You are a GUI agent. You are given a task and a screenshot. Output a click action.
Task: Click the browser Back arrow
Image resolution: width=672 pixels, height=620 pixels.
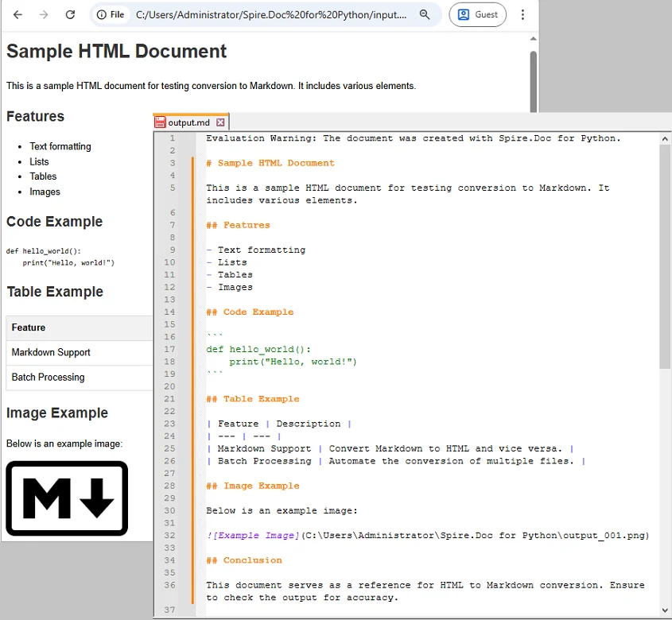[x=17, y=15]
